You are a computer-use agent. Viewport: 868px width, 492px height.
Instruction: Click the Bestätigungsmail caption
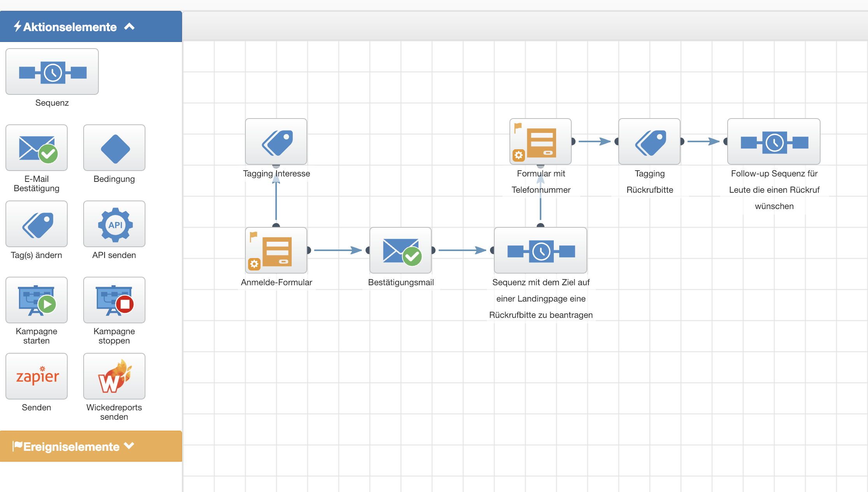(x=401, y=282)
